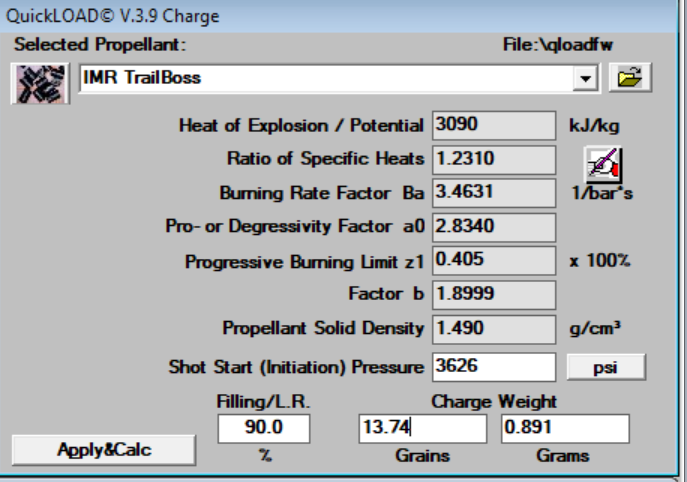Expand the Selected Propellant dropdown arrow
This screenshot has height=482, width=687.
click(585, 78)
